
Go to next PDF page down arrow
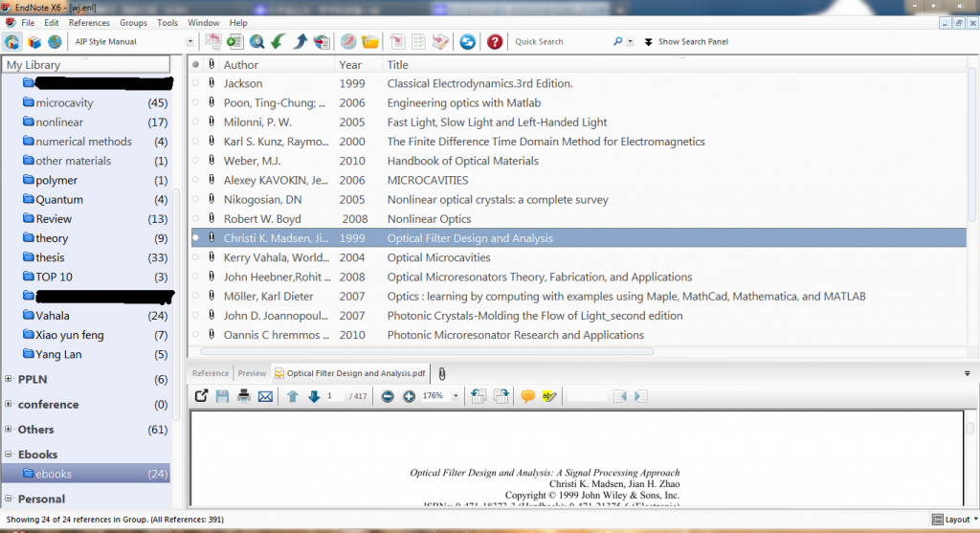pyautogui.click(x=314, y=396)
